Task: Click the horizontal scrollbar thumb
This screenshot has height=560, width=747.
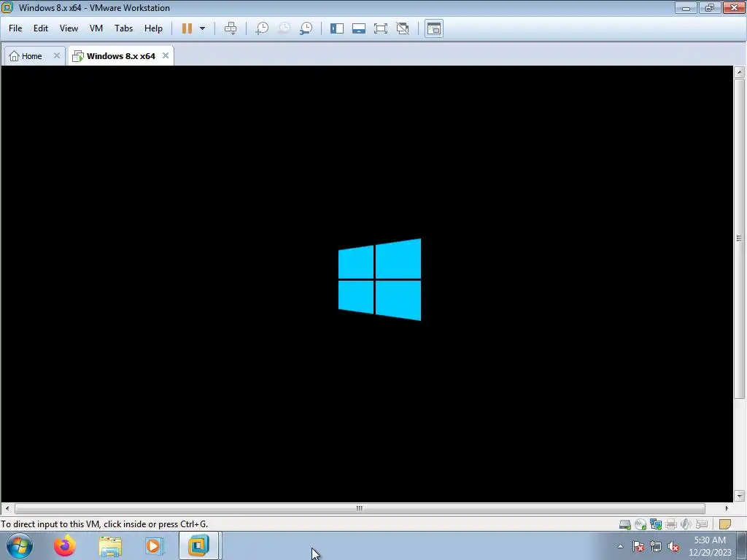Action: click(360, 508)
